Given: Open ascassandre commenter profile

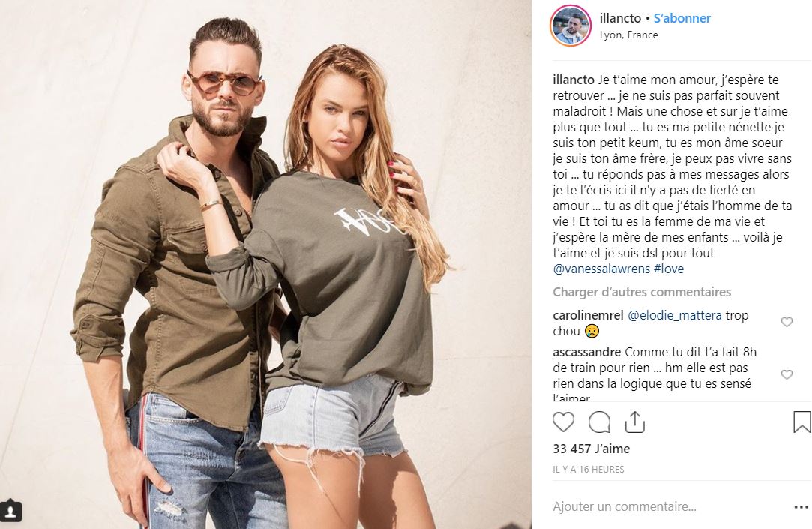Looking at the screenshot, I should coord(587,353).
